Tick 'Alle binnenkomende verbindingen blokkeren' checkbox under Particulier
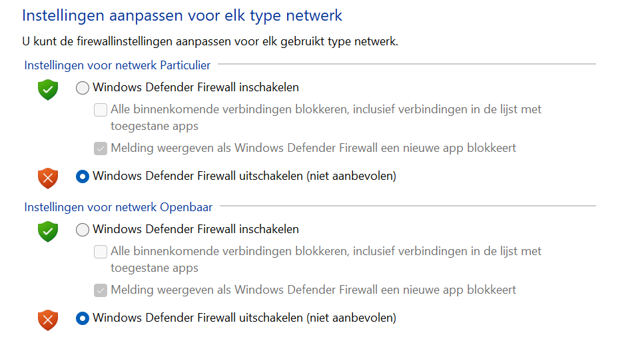 point(101,110)
